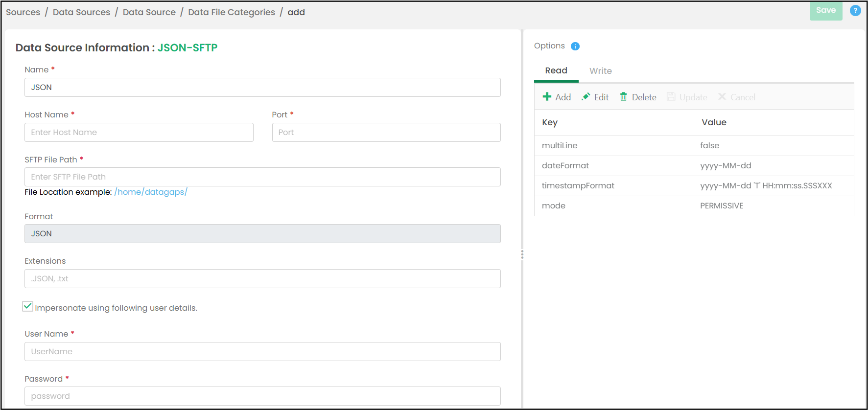This screenshot has height=410, width=868.
Task: Select the timestampFormat option row
Action: pyautogui.click(x=694, y=186)
